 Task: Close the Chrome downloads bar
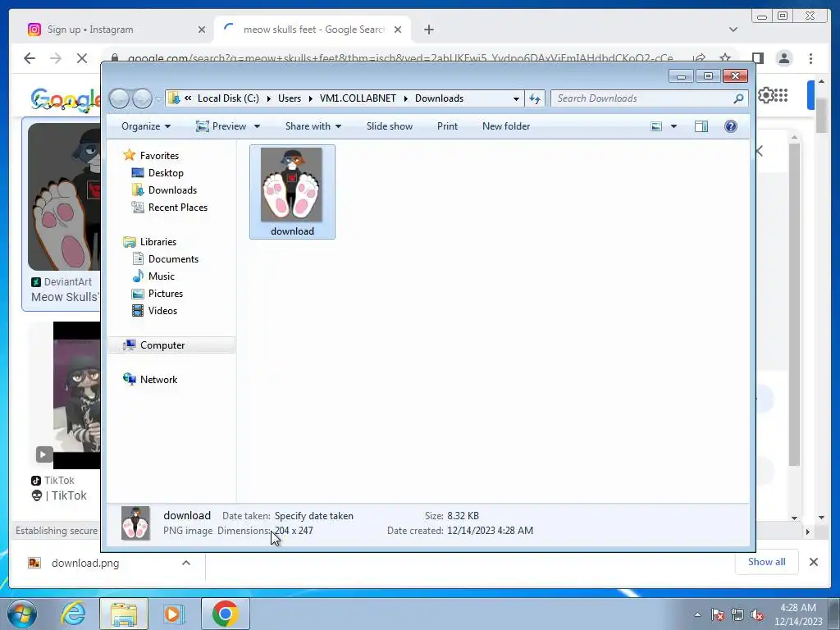click(813, 562)
